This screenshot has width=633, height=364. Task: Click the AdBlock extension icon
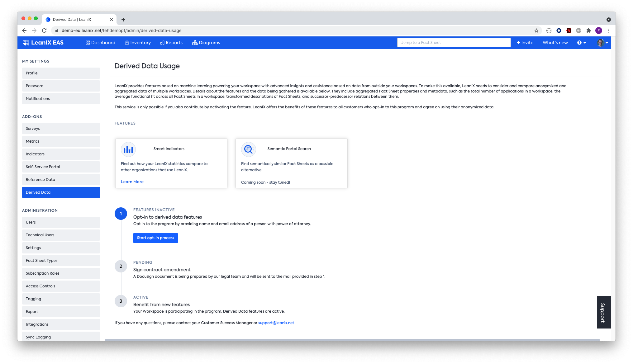579,31
